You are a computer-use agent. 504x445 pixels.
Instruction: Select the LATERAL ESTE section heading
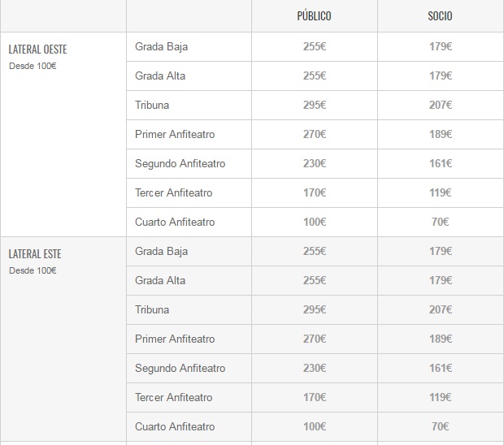35,254
